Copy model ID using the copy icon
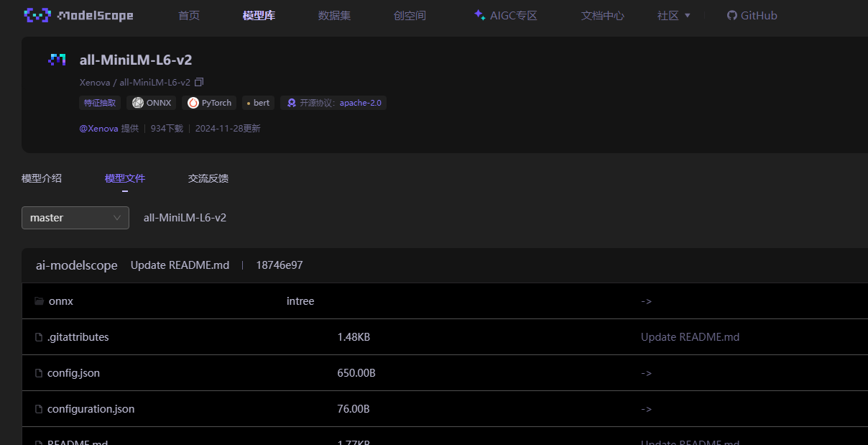868x445 pixels. tap(199, 83)
